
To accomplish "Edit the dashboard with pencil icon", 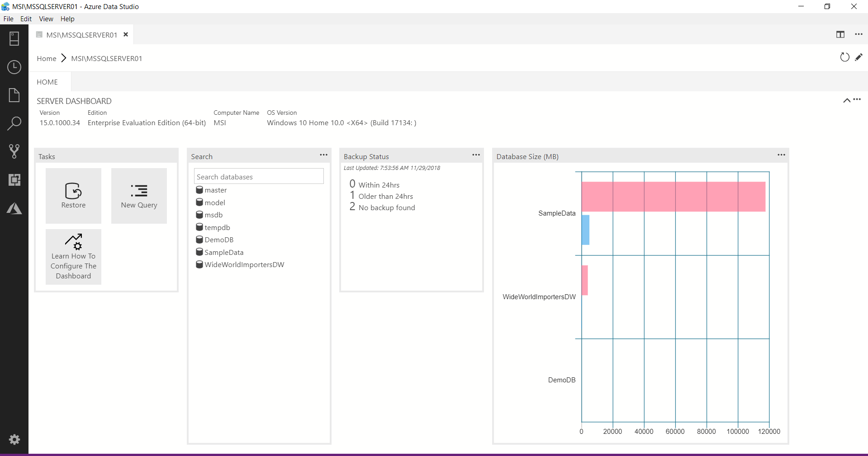I will click(859, 57).
